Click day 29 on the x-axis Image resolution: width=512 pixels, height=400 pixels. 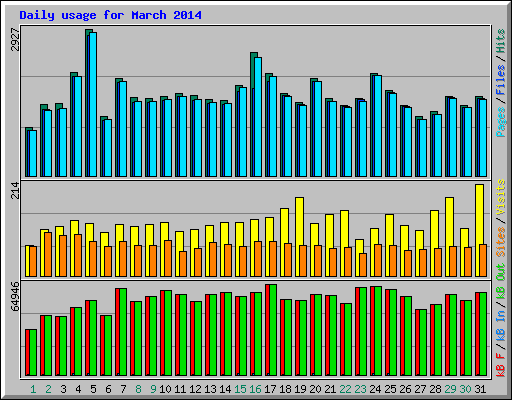point(450,389)
